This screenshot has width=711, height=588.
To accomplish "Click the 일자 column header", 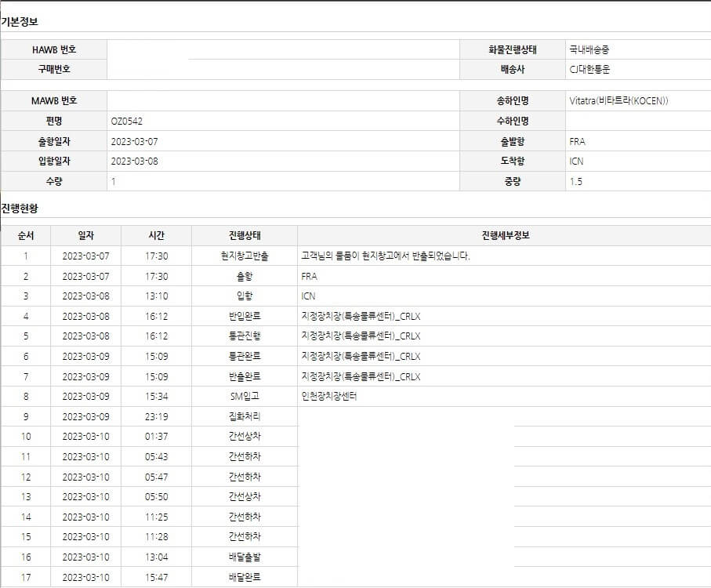I will click(x=85, y=235).
